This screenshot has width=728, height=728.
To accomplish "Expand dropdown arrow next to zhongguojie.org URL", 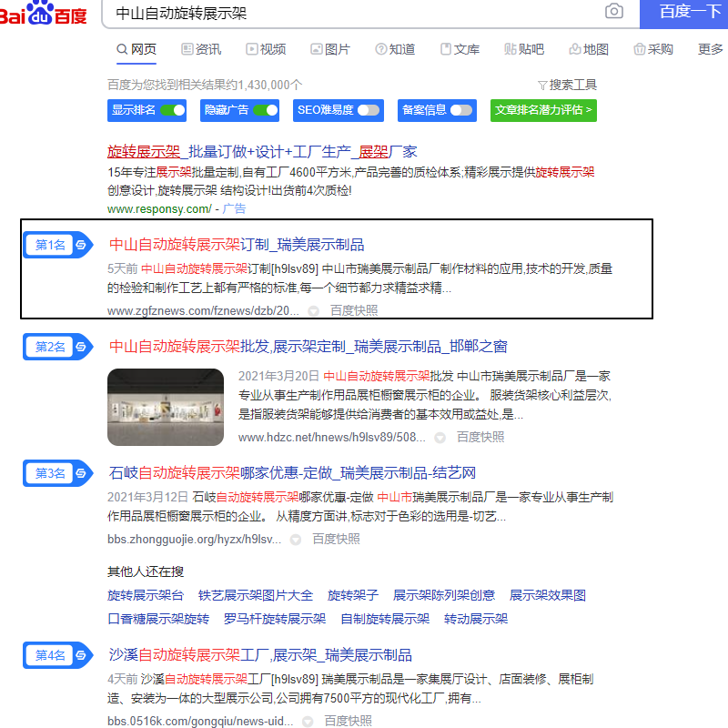I will tap(296, 540).
